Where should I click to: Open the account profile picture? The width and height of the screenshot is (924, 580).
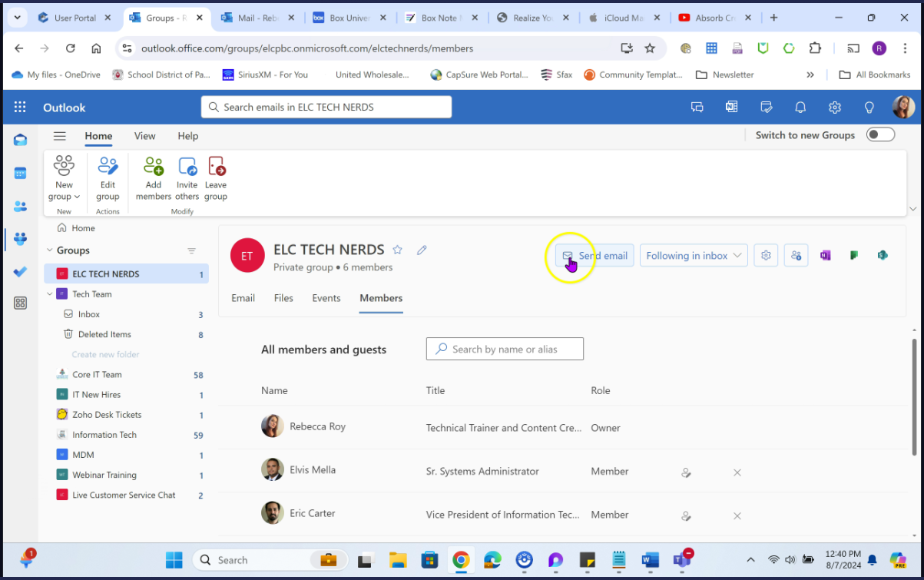tap(903, 108)
